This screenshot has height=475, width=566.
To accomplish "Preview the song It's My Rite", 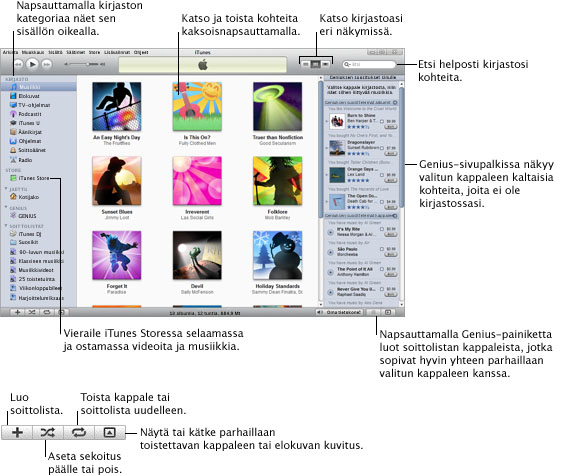I will click(330, 232).
